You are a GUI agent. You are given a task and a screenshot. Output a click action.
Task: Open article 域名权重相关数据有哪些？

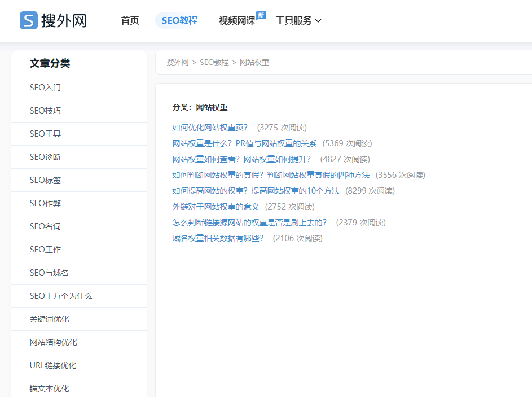click(x=218, y=238)
